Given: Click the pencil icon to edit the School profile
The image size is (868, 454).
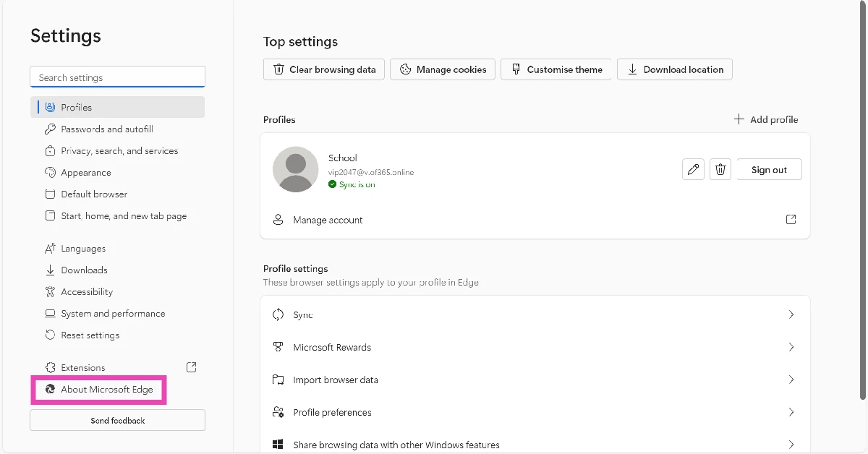Looking at the screenshot, I should pyautogui.click(x=693, y=169).
